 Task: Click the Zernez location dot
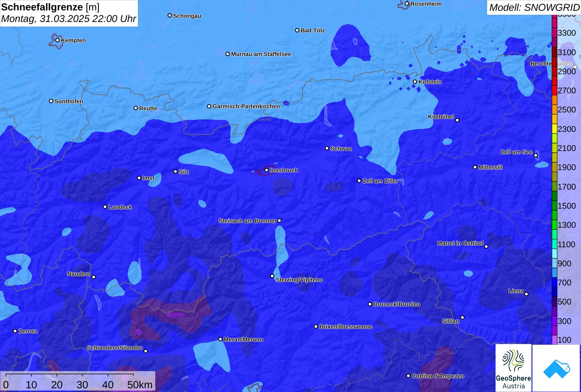pos(15,331)
